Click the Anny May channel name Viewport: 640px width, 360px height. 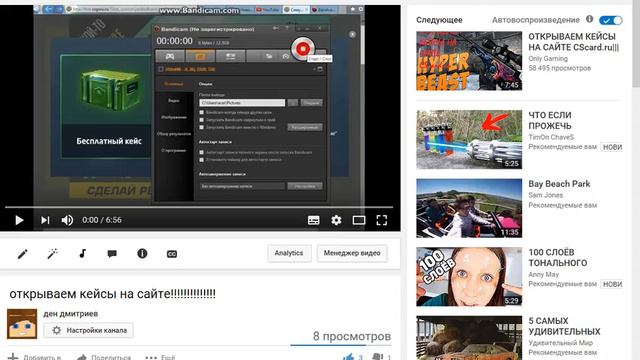pyautogui.click(x=543, y=274)
